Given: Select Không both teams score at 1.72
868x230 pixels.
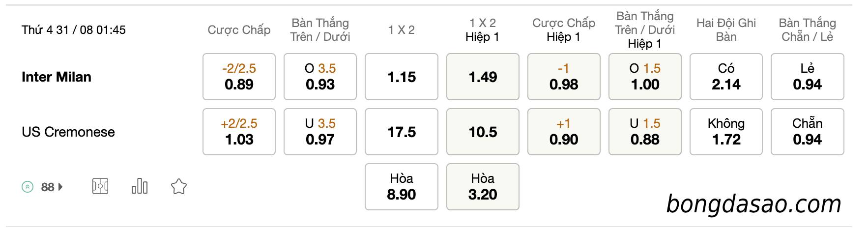Looking at the screenshot, I should click(726, 132).
